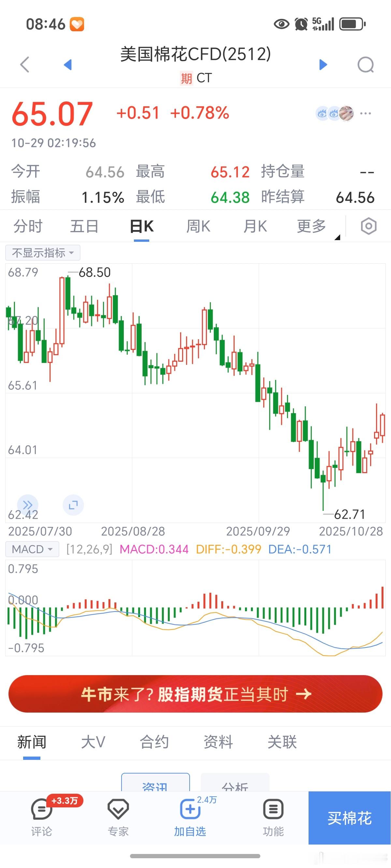Tap the [12,26,9] MACD parameters
Screen dimensions: 391x868
[89, 549]
